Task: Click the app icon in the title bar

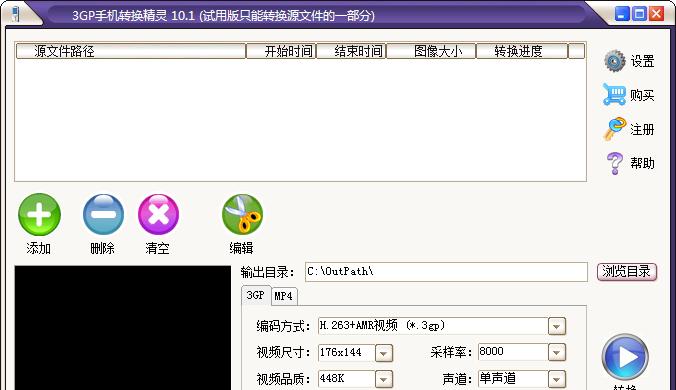Action: (16, 14)
